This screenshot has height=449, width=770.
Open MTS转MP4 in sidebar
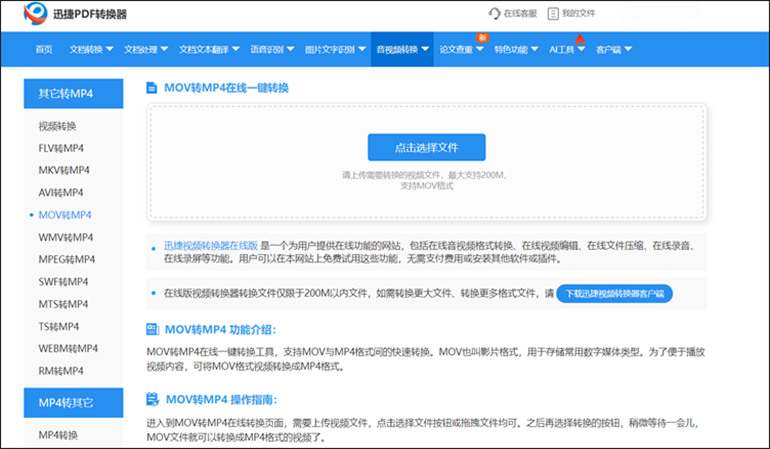tap(63, 304)
